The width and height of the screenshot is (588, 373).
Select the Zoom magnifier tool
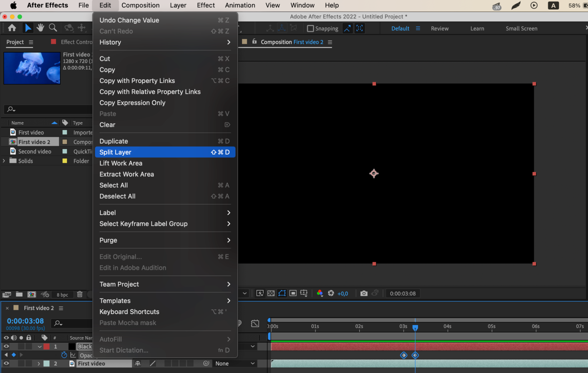(x=53, y=28)
